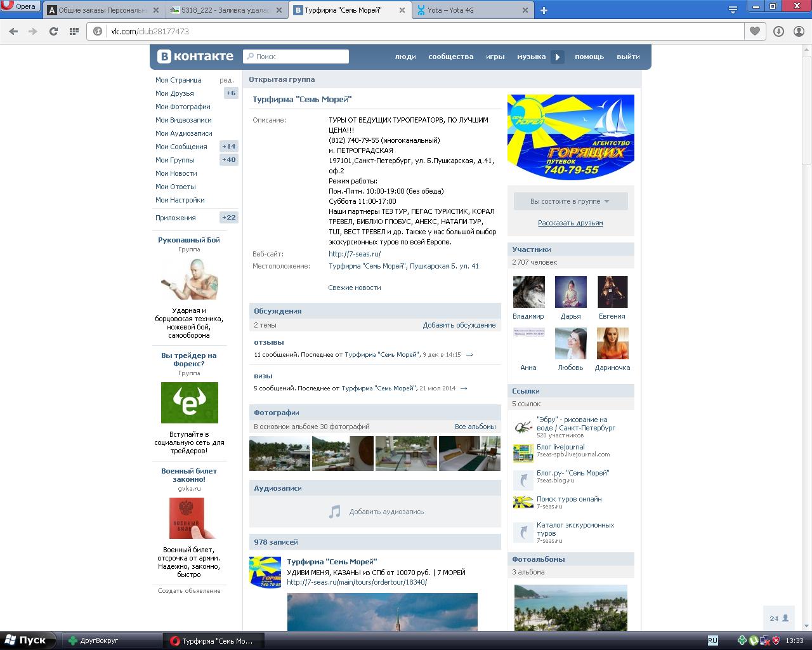Open the люди menu item

tap(405, 56)
